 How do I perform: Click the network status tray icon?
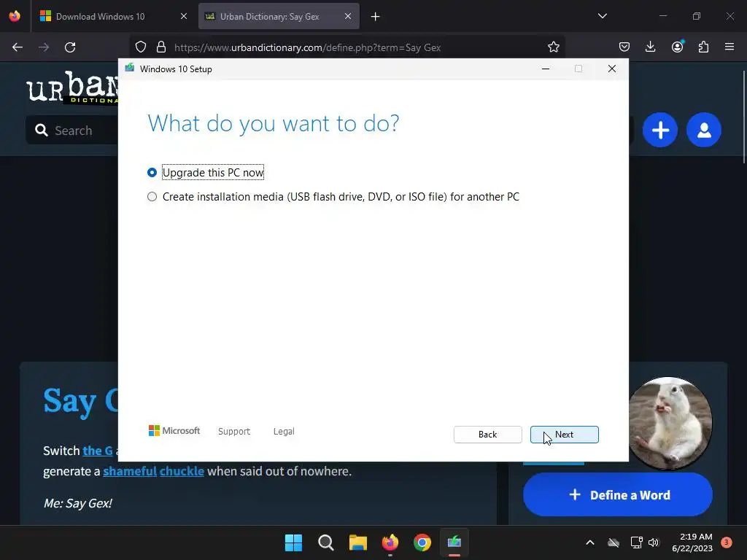(x=636, y=542)
